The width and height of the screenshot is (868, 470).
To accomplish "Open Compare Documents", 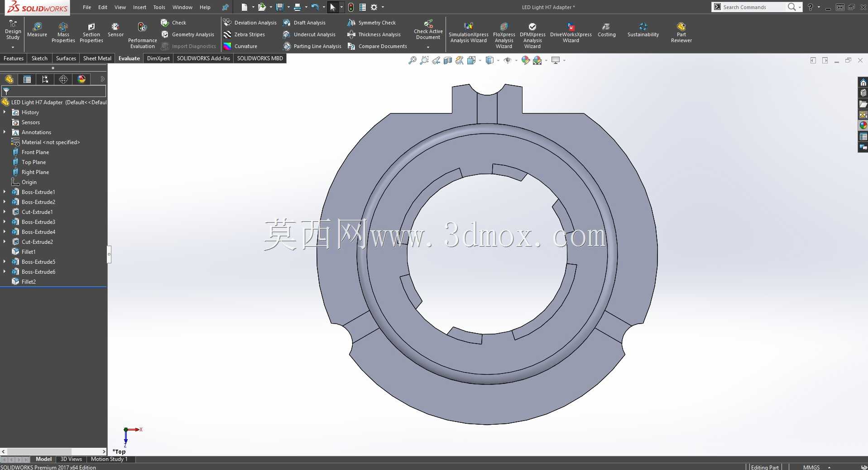I will point(377,46).
